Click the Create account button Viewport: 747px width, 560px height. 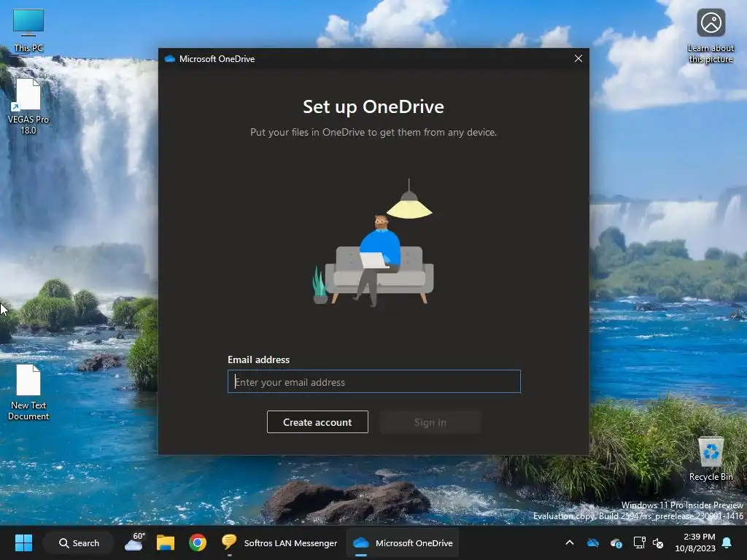[x=317, y=422]
